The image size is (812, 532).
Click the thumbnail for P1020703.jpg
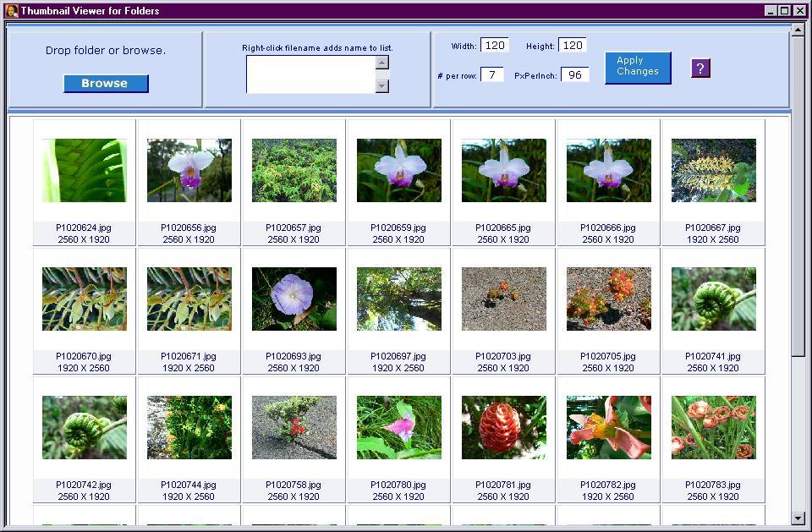(504, 299)
